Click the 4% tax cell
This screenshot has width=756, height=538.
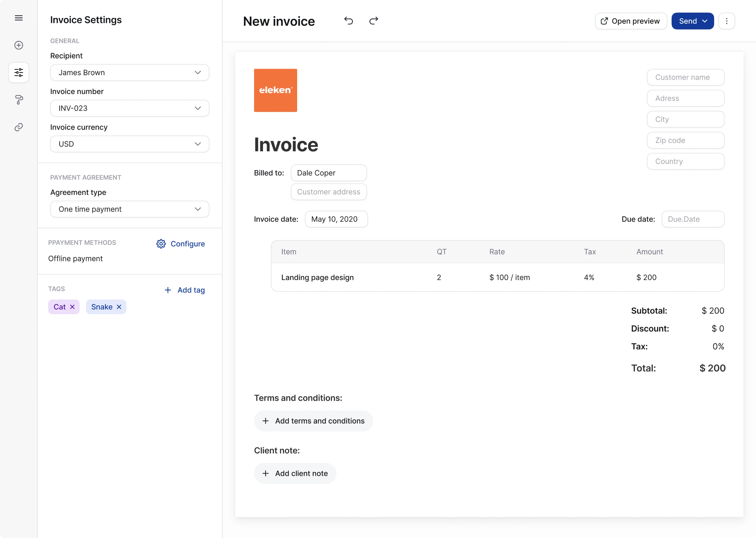589,277
